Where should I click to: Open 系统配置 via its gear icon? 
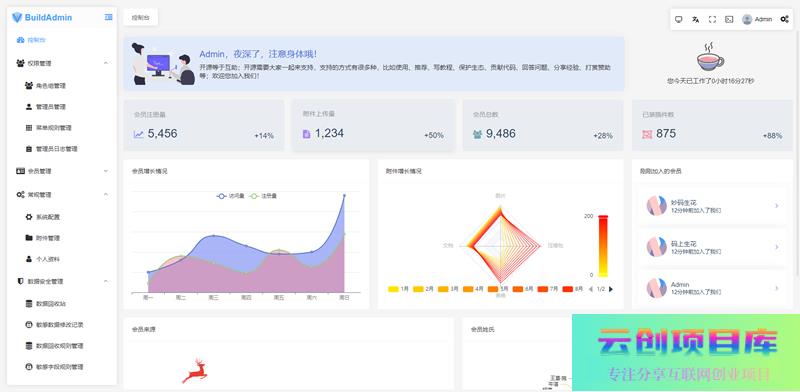[29, 217]
